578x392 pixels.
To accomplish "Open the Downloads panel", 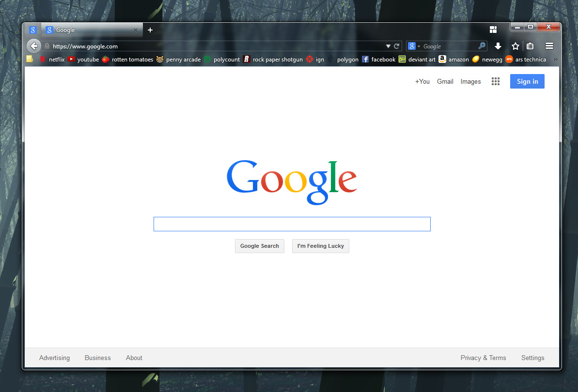I will [498, 46].
